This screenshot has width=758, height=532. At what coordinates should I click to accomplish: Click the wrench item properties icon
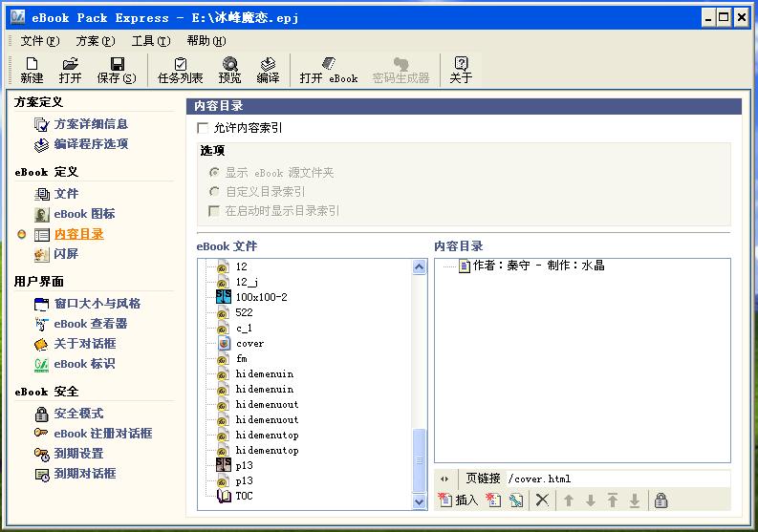(516, 500)
